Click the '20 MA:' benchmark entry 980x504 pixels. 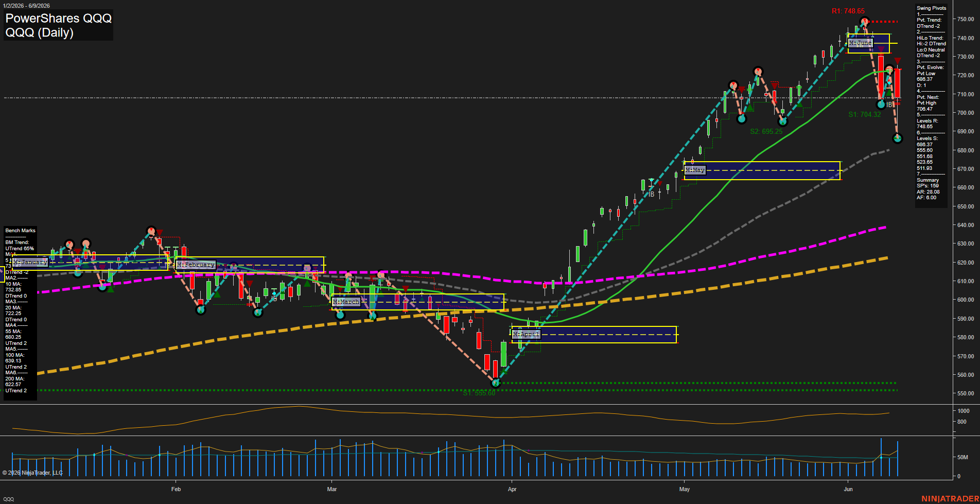pyautogui.click(x=13, y=308)
